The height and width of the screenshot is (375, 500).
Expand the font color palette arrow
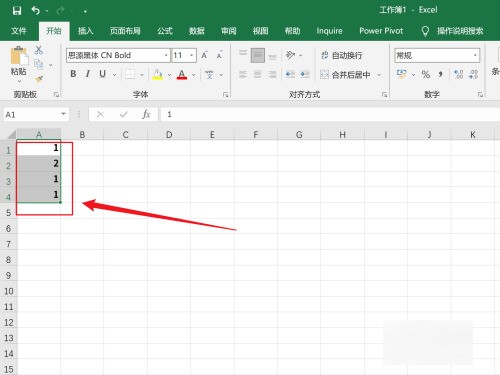point(193,75)
